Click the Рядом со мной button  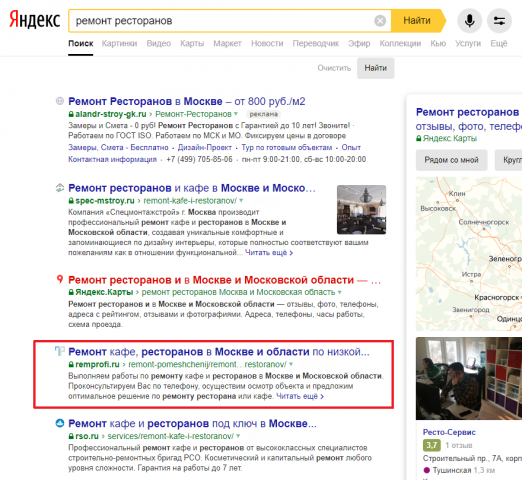(x=451, y=160)
